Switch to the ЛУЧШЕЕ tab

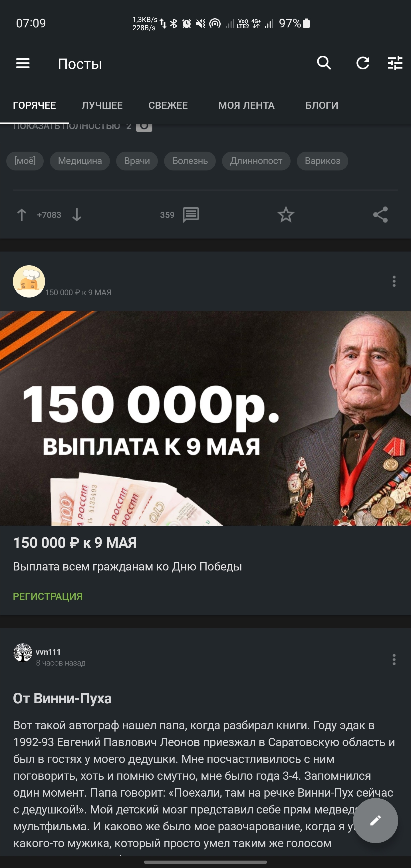click(x=102, y=105)
